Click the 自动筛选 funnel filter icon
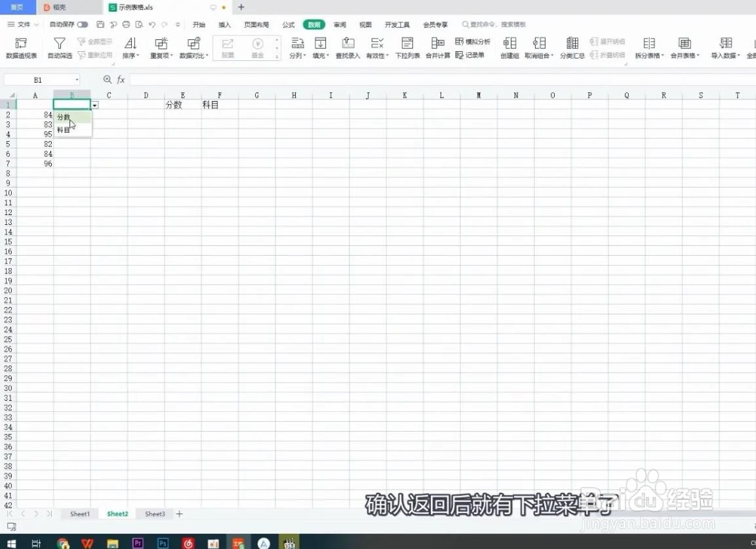Screen dimensions: 756x549 59,43
